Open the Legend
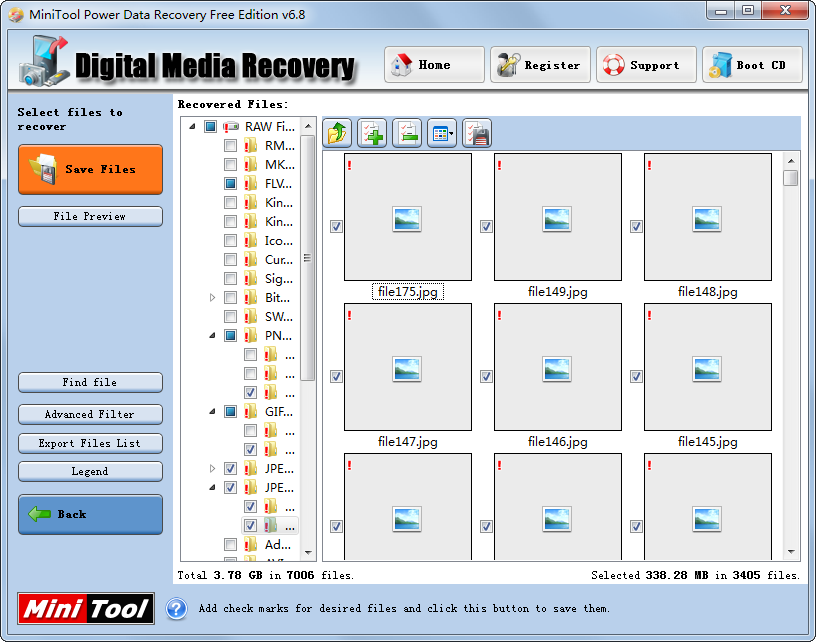Viewport: 816px width, 642px height. point(91,471)
